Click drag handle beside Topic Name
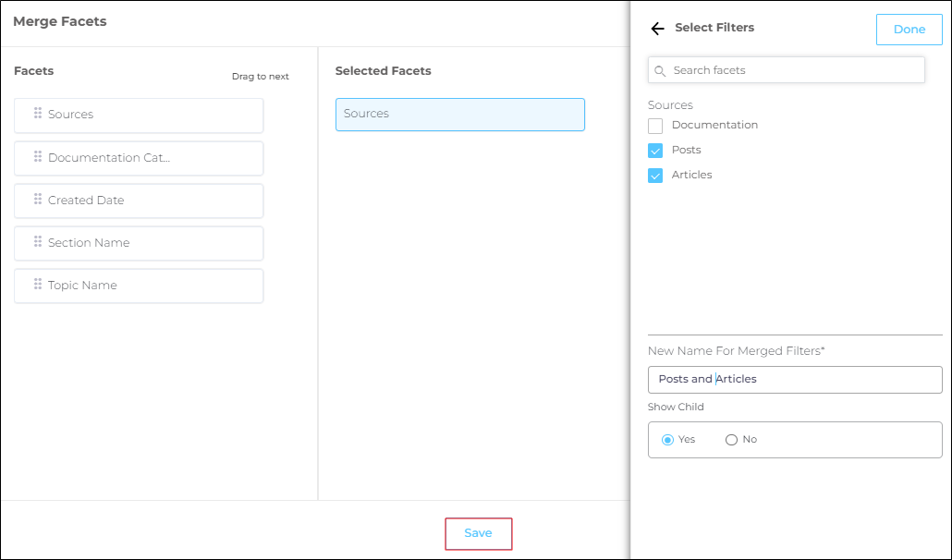952x560 pixels. tap(38, 285)
